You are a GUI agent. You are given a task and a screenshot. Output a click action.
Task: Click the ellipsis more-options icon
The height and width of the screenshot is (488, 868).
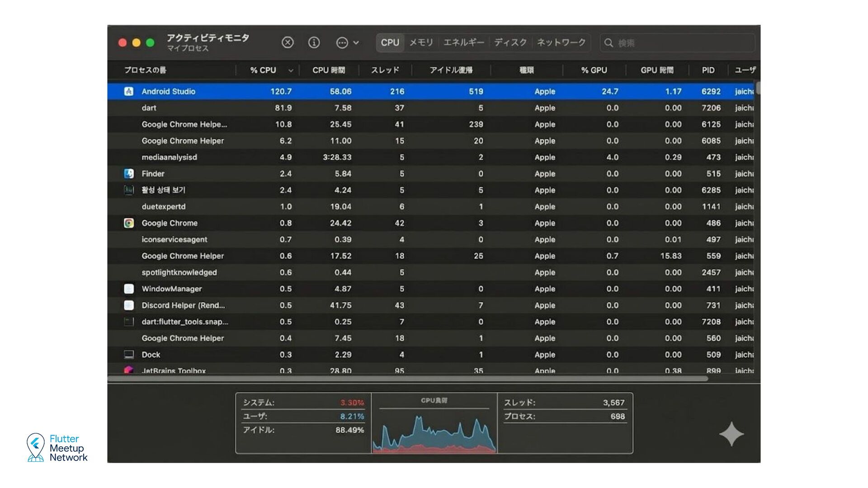coord(342,42)
